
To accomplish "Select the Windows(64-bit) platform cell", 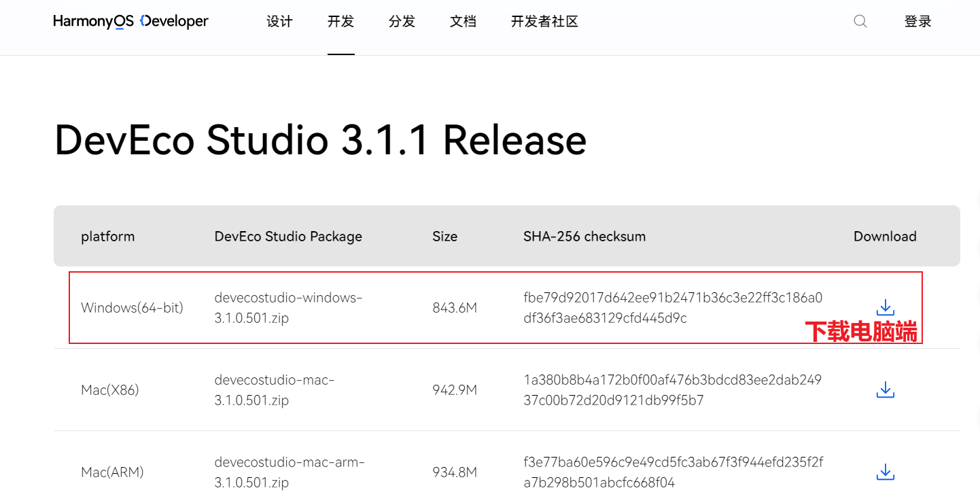I will (132, 308).
